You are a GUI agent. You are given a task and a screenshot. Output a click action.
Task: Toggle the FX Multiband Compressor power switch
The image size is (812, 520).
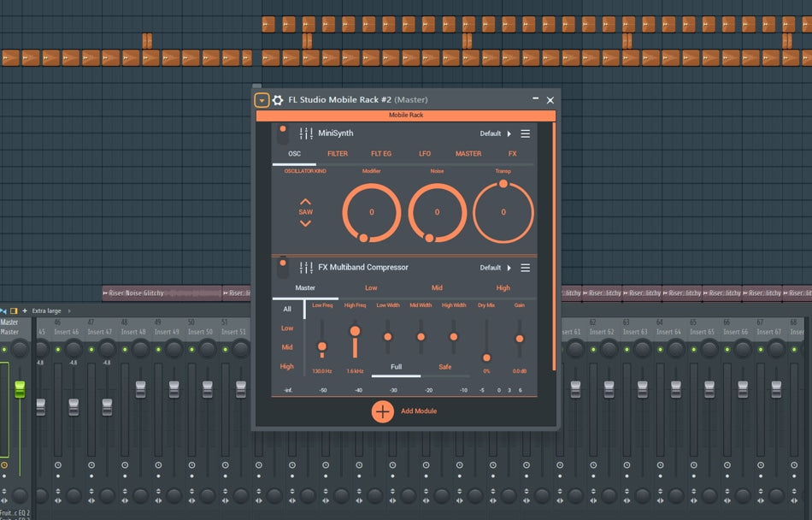click(283, 268)
